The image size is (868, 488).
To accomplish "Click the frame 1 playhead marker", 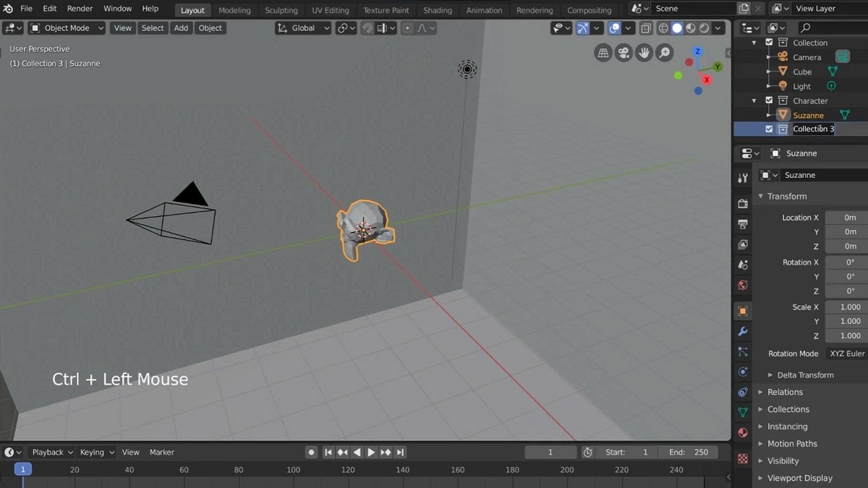I will pos(22,469).
